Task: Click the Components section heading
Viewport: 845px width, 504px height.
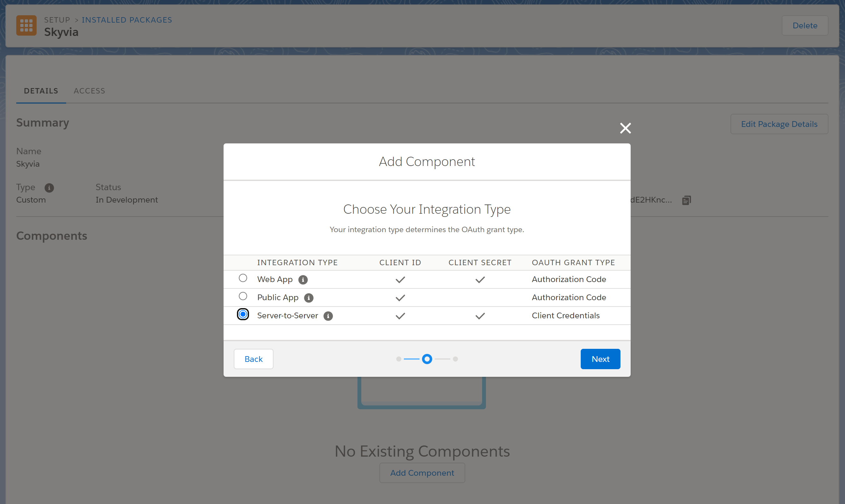Action: 52,236
